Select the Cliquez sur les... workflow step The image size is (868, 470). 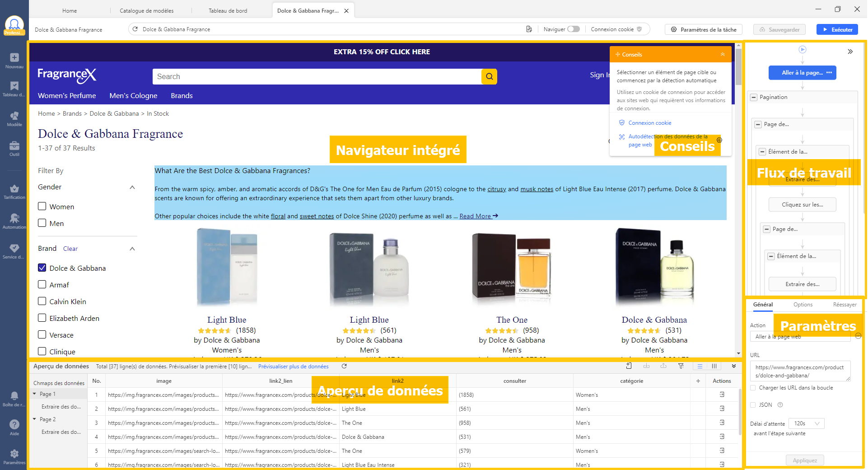[803, 205]
